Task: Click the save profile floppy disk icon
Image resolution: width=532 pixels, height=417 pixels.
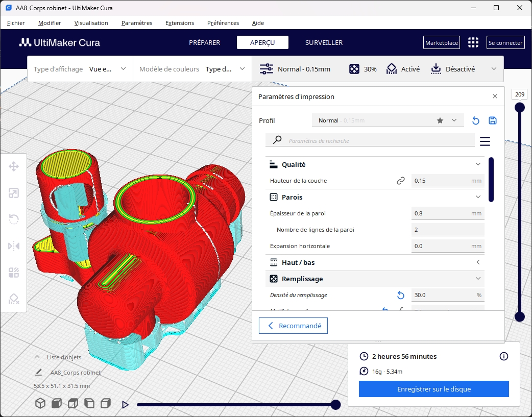Action: tap(492, 120)
